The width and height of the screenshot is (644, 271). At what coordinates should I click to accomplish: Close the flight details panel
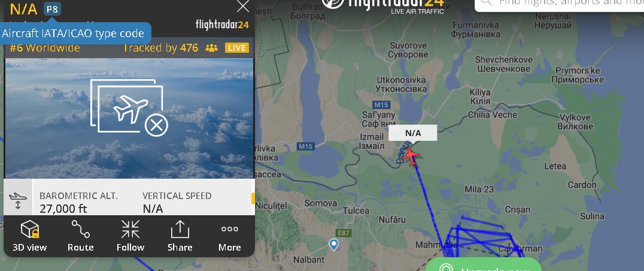[243, 6]
